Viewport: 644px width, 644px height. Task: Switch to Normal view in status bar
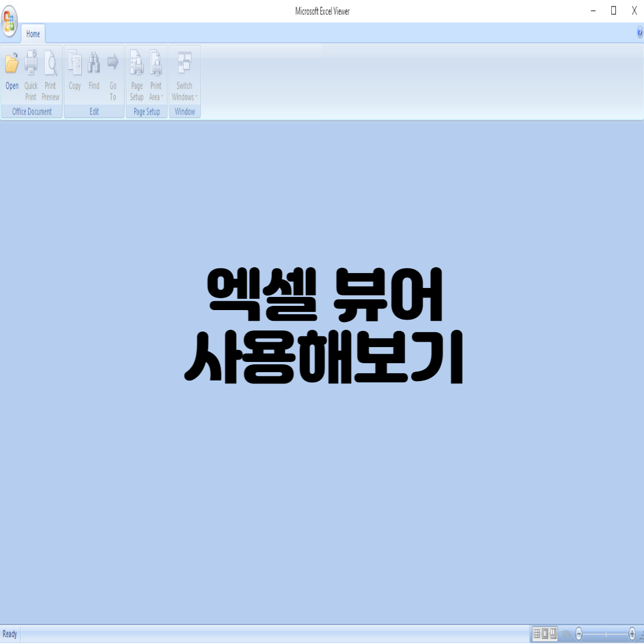[537, 634]
